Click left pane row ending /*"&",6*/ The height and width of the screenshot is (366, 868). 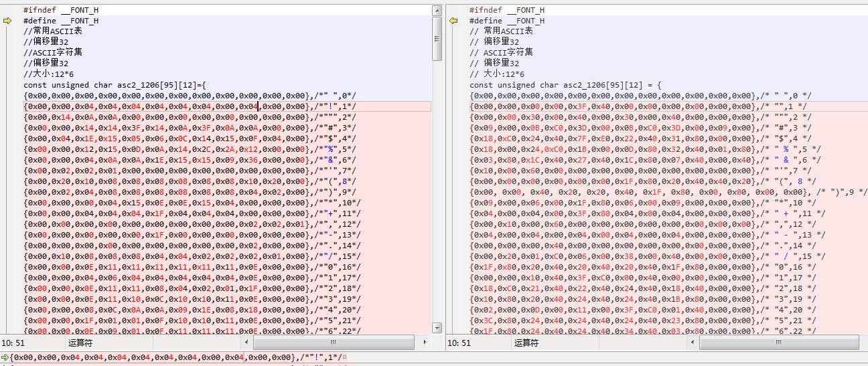(x=190, y=160)
